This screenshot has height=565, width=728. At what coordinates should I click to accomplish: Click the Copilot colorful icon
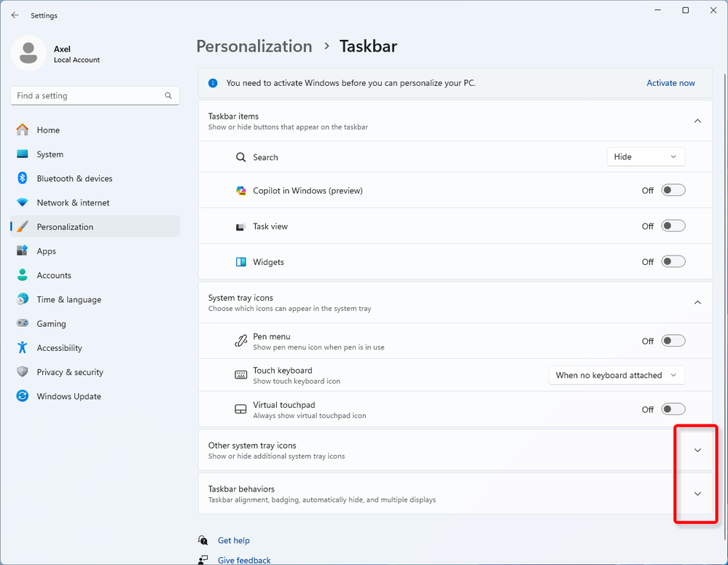240,191
